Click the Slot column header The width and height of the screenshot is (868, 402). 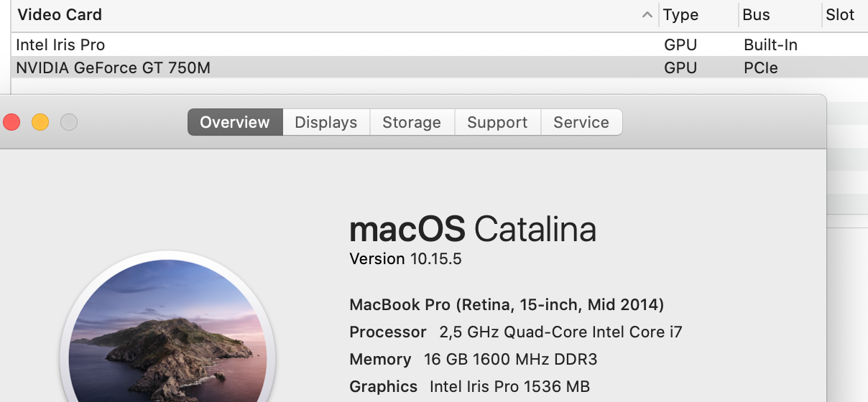tap(840, 15)
